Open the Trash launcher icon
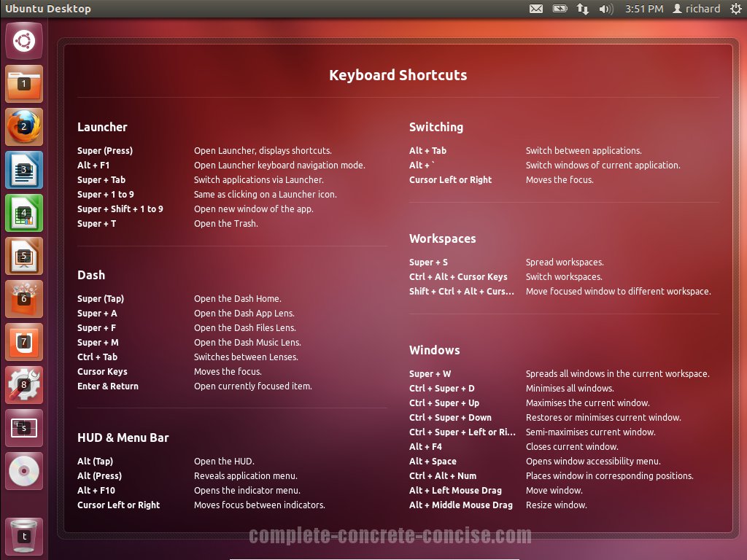 [24, 537]
